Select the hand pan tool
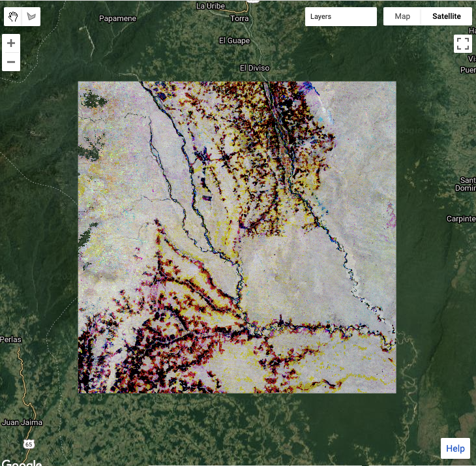 14,16
